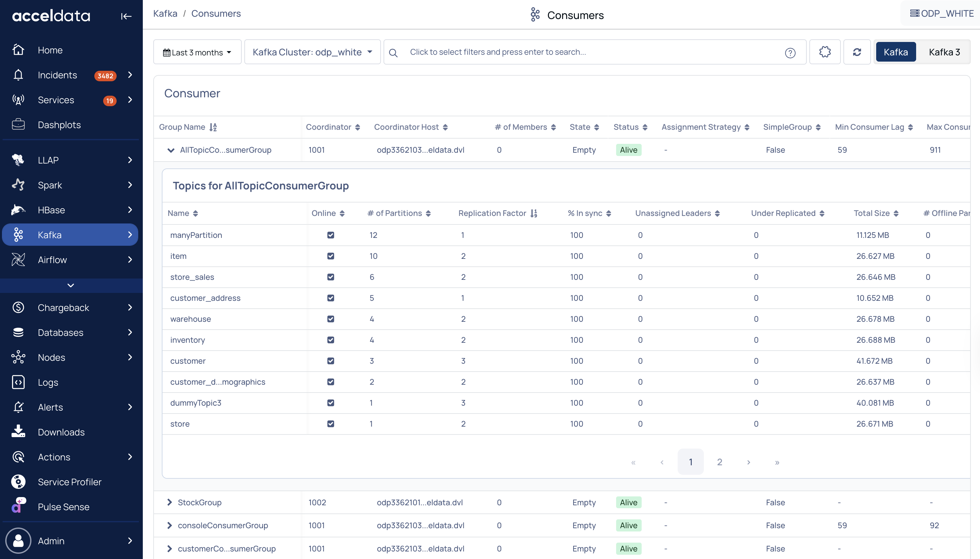Click the help question mark icon in the search bar
Viewport: 980px width, 559px height.
click(790, 53)
